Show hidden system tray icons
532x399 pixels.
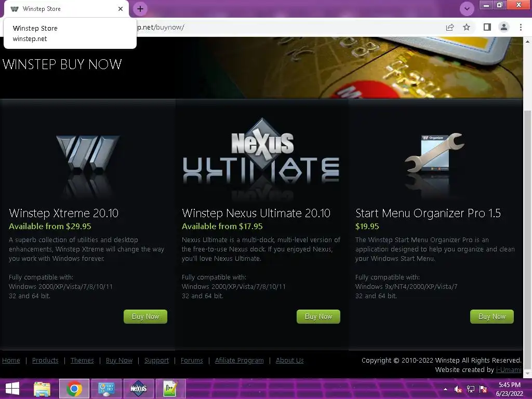coord(445,389)
